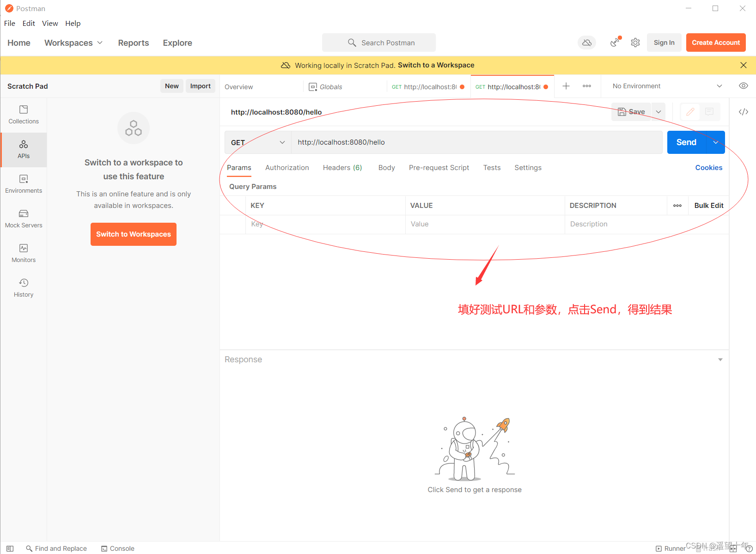Click the comments icon beside pencil
756x554 pixels.
709,112
